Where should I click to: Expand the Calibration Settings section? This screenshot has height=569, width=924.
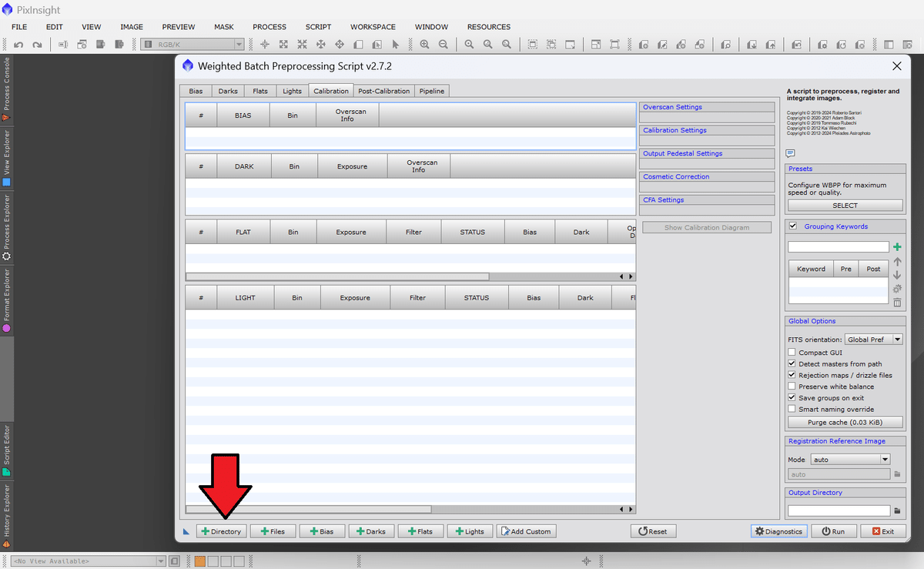point(707,130)
